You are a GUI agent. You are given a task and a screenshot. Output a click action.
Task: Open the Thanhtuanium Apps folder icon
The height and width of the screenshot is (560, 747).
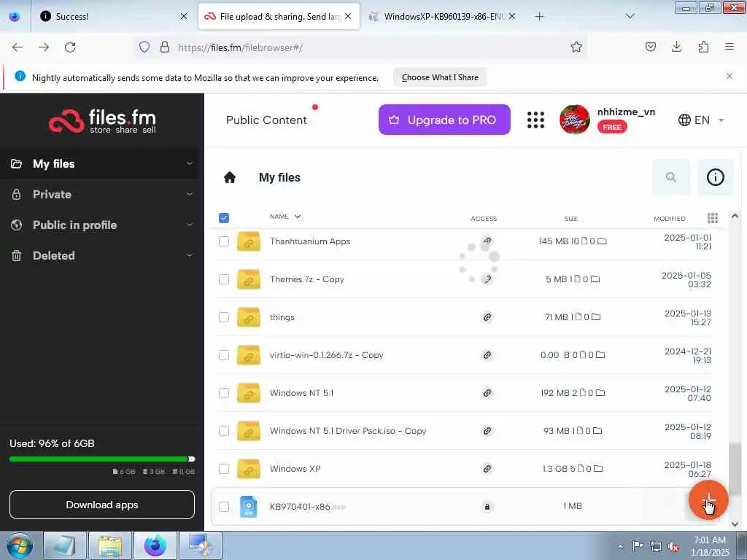point(249,241)
